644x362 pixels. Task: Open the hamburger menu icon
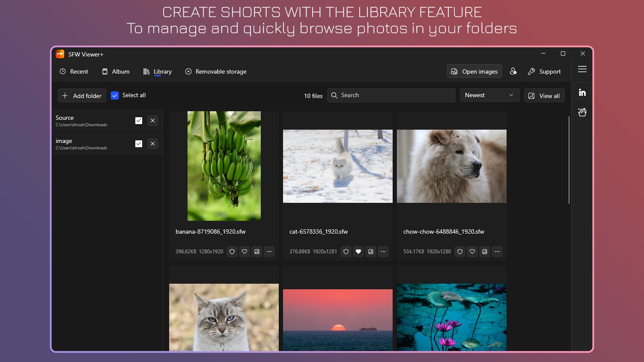[582, 69]
